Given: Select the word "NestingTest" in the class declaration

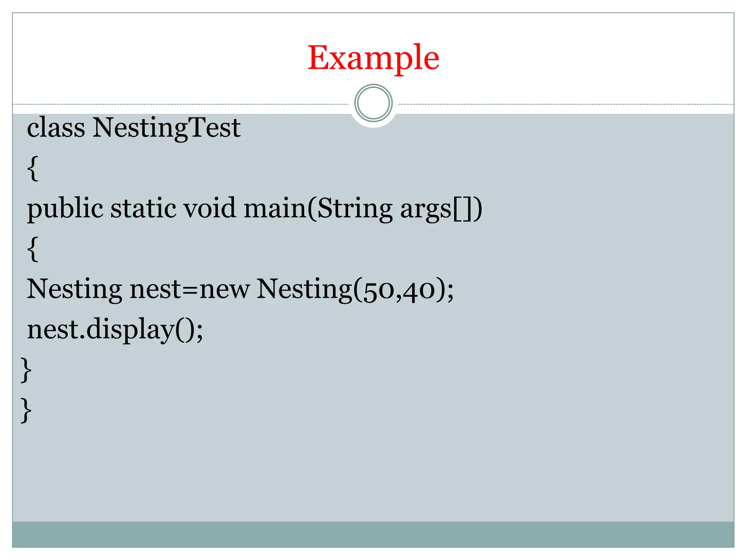Looking at the screenshot, I should coord(166,128).
